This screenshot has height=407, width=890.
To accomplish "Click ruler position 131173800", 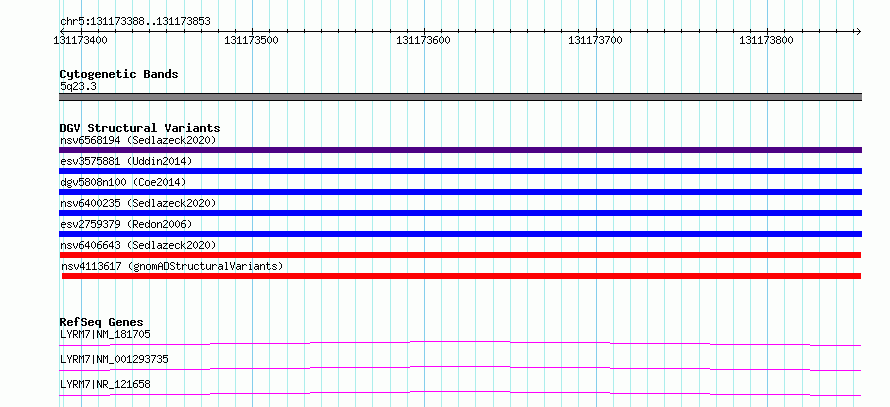I will click(x=766, y=40).
